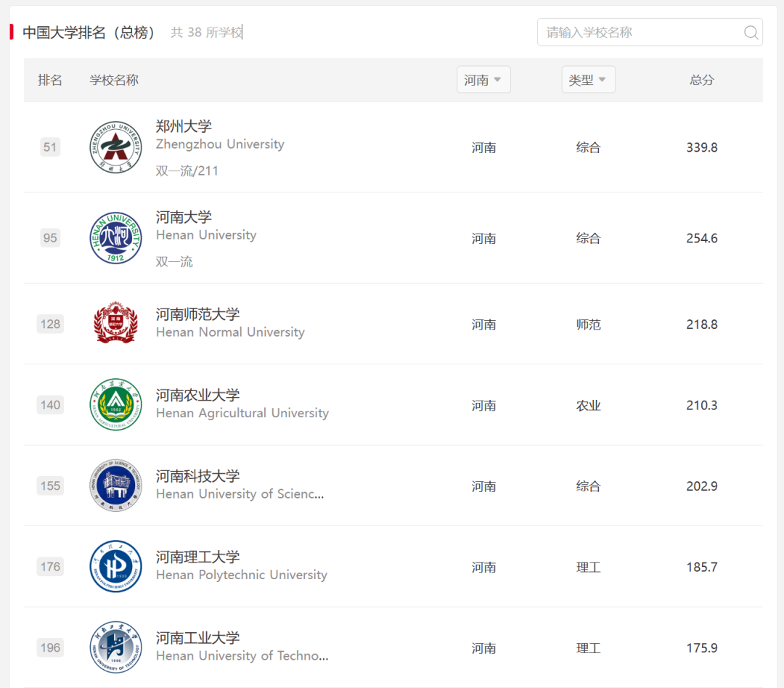Screen dimensions: 784x688
Task: Open 河南师范大学 school name link
Action: click(197, 314)
